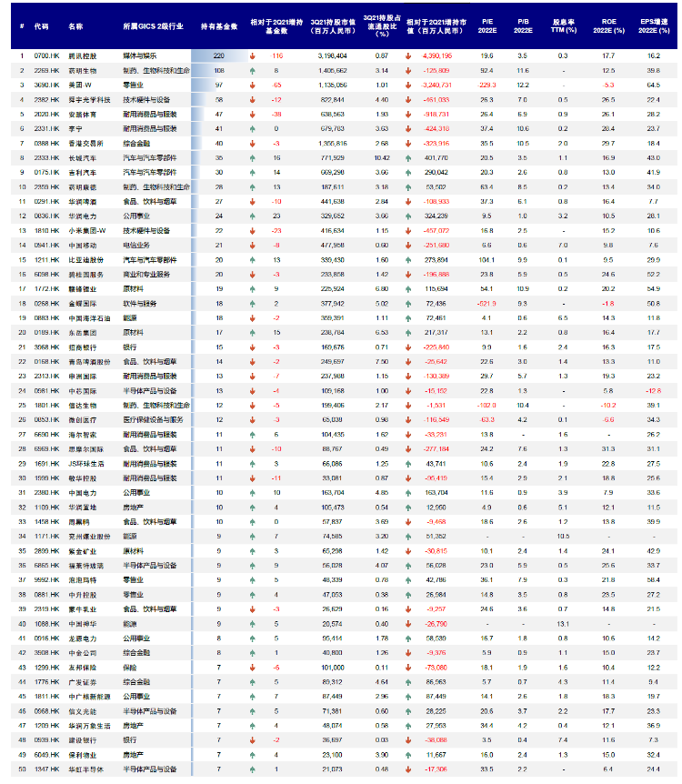Click red down arrow beside -6 in 友邦保险 row
Screen dimensions: 682x784
(x=253, y=668)
